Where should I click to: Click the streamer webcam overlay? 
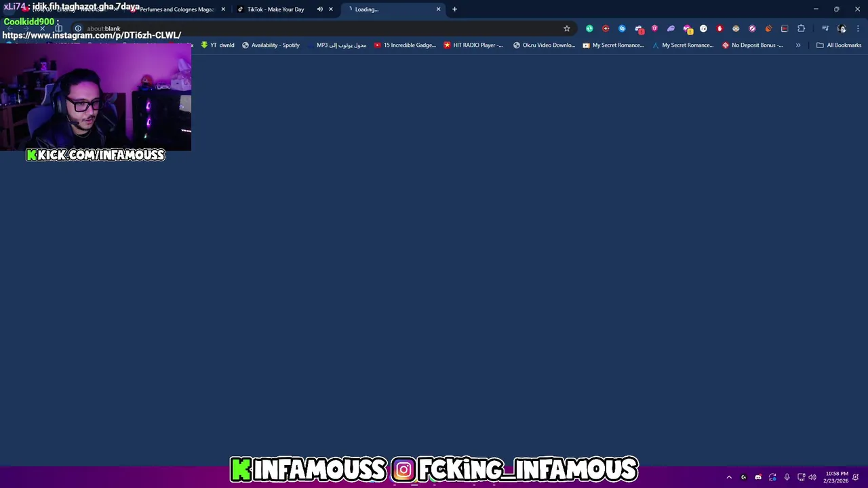point(96,98)
